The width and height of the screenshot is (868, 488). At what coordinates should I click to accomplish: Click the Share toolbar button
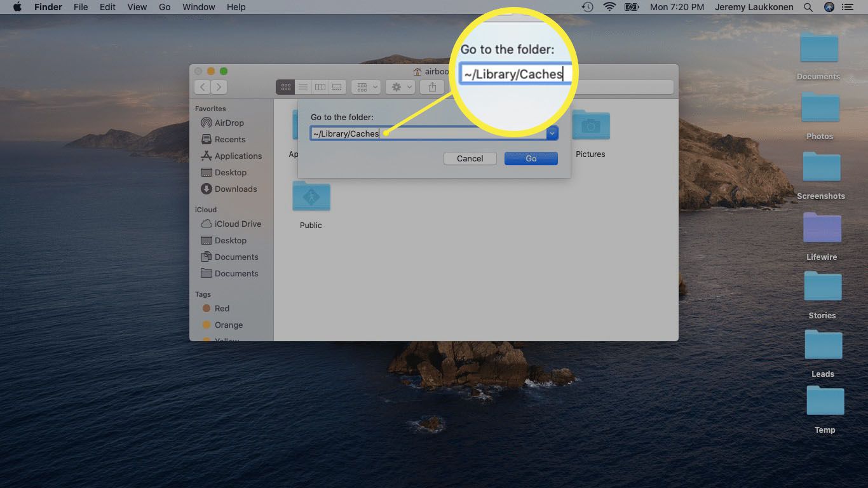click(x=432, y=87)
